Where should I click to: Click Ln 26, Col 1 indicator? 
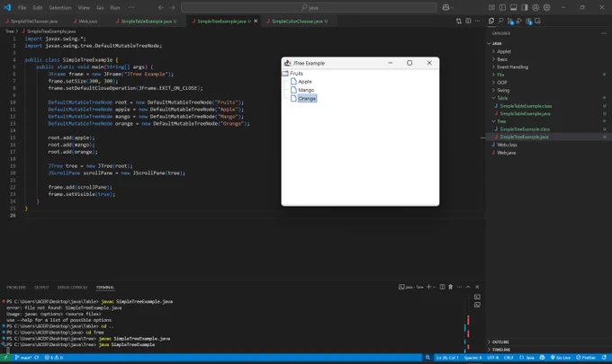(x=447, y=358)
